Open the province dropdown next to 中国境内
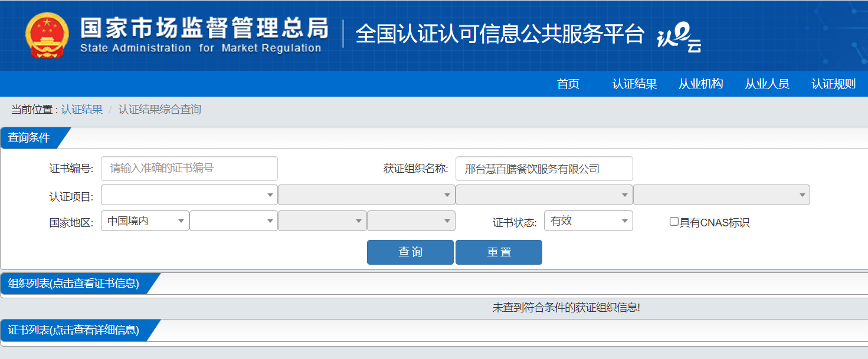 pyautogui.click(x=234, y=221)
